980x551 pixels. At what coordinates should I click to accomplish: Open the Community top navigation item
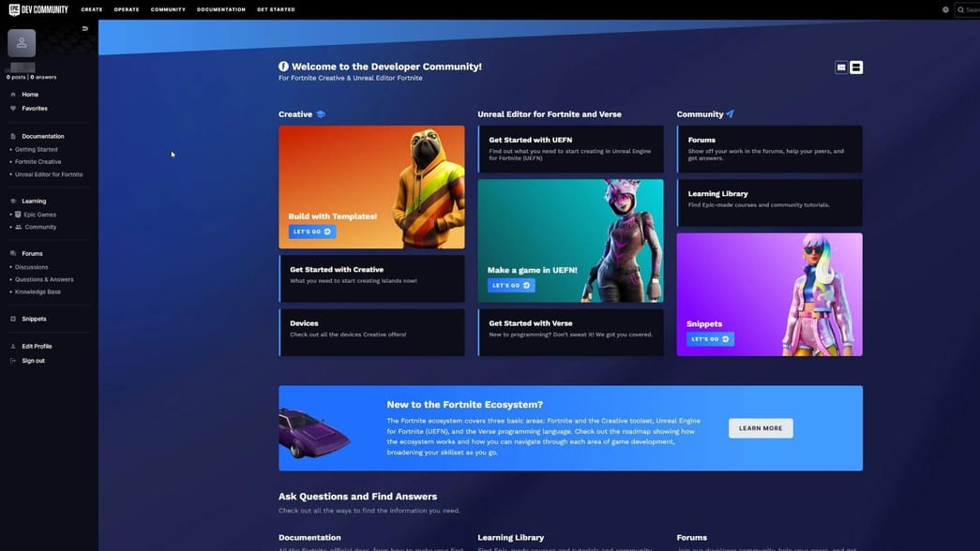[x=168, y=9]
